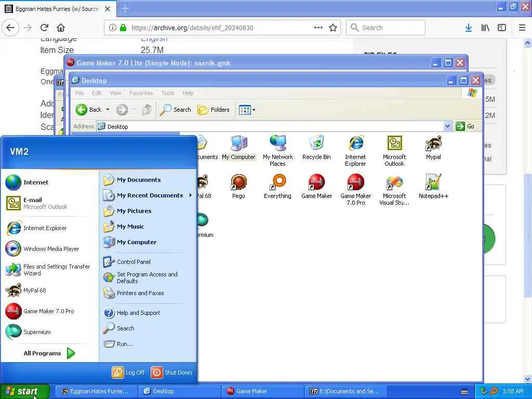Toggle Folders pane in Explorer
This screenshot has width=532, height=399.
(x=214, y=110)
